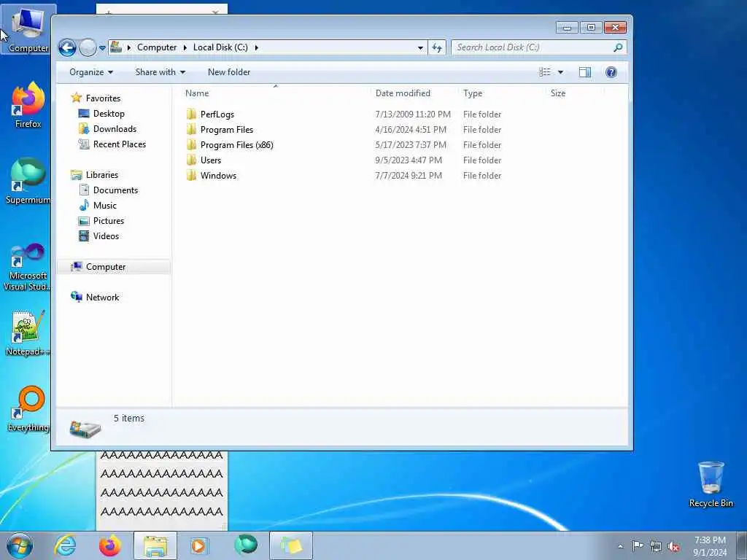Open the Pictures library
Viewport: 747px width, 560px height.
[x=108, y=220]
